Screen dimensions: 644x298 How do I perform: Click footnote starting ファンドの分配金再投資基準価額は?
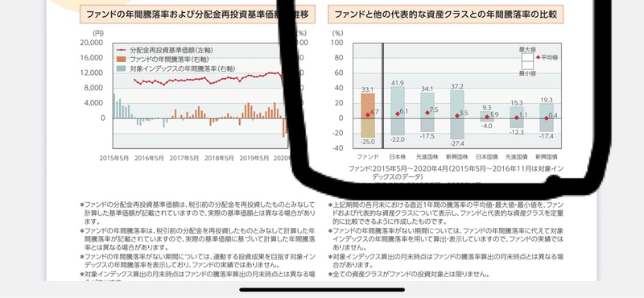[x=197, y=212]
